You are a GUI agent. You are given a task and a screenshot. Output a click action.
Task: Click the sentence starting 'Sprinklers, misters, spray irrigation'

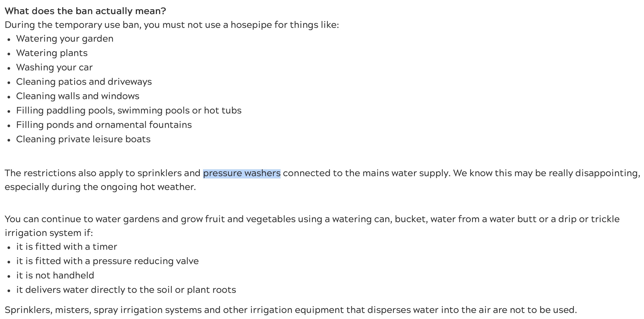291,310
